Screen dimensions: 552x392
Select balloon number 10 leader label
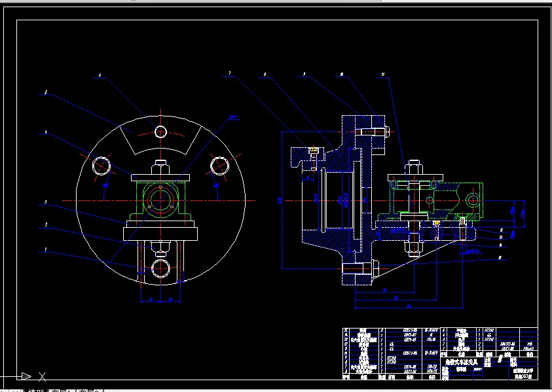click(x=341, y=75)
